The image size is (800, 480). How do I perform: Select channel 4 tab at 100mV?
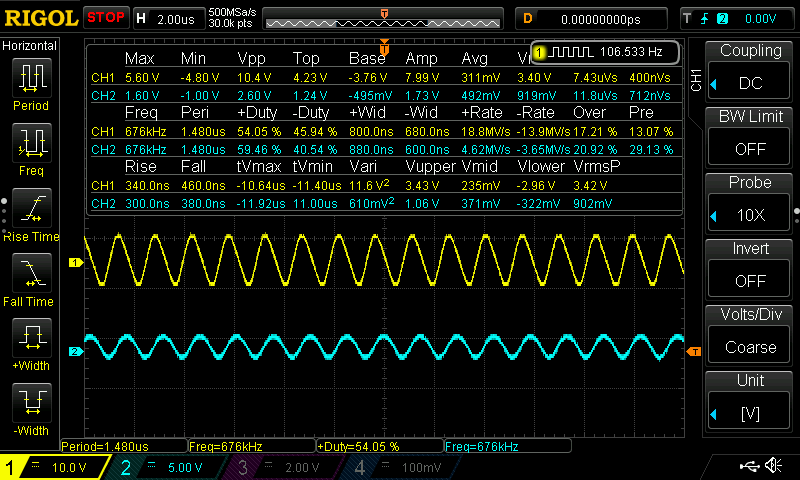[x=403, y=467]
